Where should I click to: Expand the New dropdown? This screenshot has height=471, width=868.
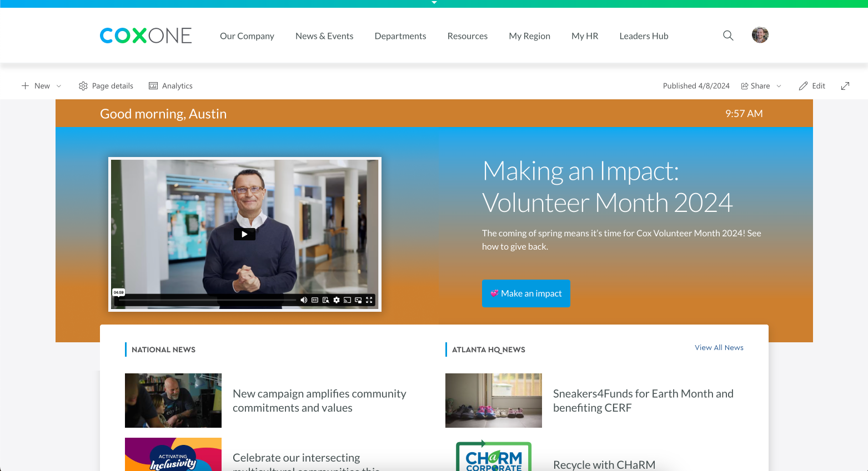click(x=41, y=86)
